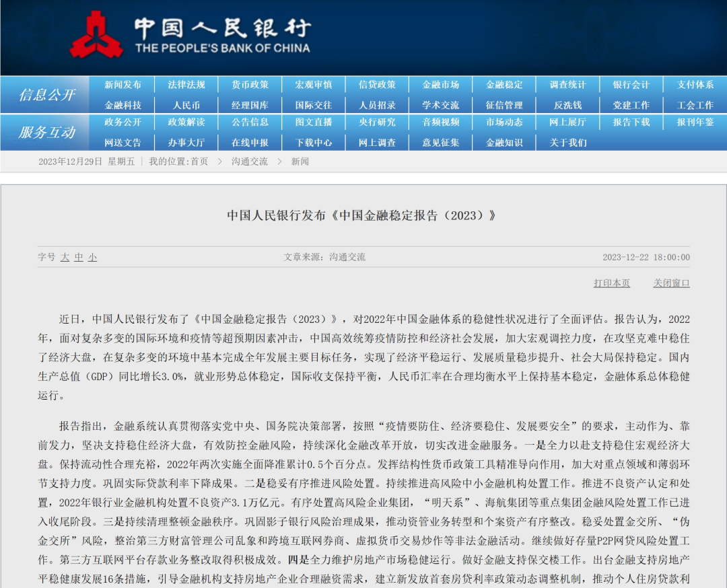This screenshot has width=727, height=588.
Task: Open the 新闻发布 menu item
Action: point(123,85)
